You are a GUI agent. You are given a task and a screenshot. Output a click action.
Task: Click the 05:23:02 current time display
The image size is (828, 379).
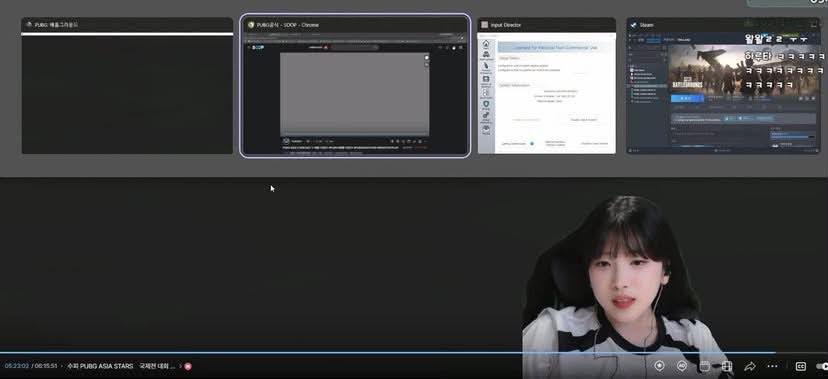click(x=17, y=366)
